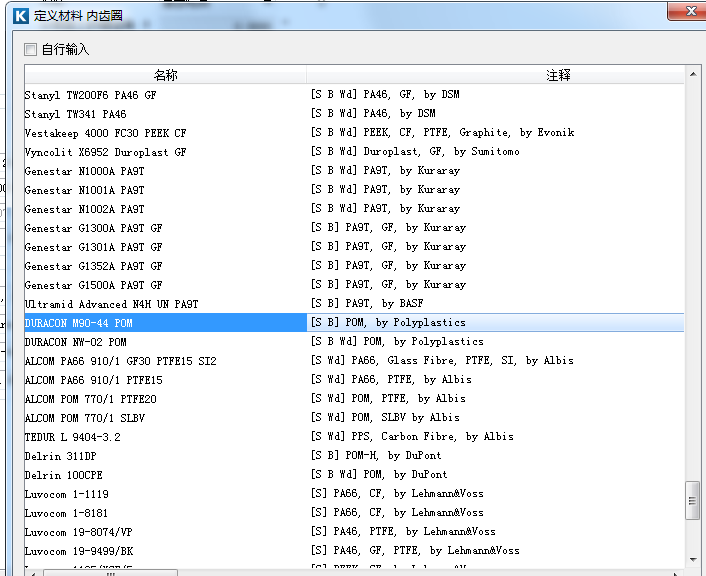Screen dimensions: 706x576
Task: Select TEDUR L 9404-3.2 material
Action: tap(72, 437)
